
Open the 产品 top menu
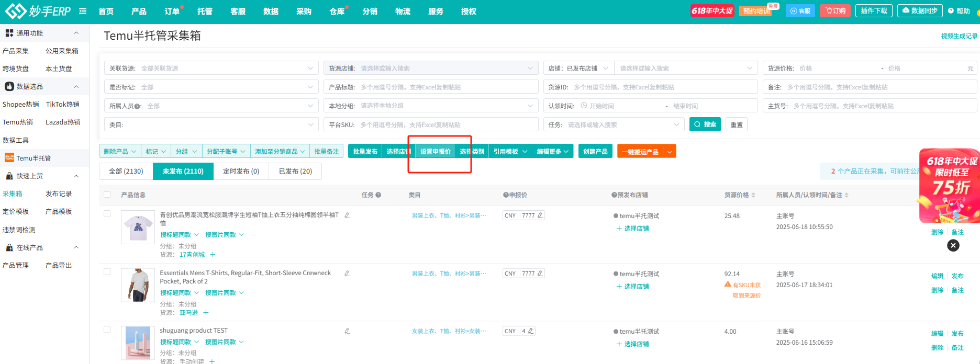(x=139, y=11)
